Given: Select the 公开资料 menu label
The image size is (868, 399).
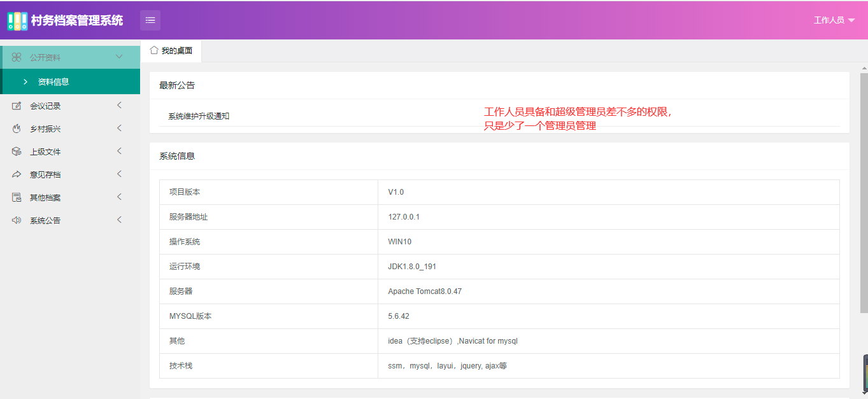Looking at the screenshot, I should point(45,57).
